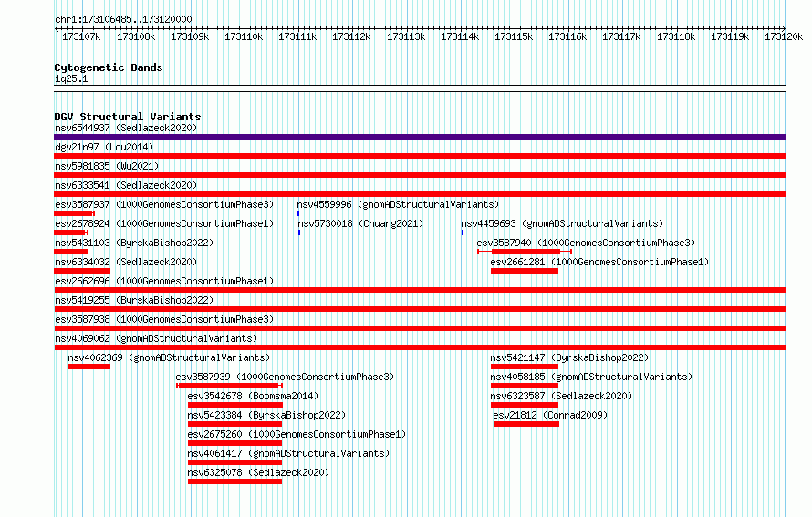This screenshot has width=812, height=517.
Task: Click esv2661281 (1000GenomesConsortiumPhase1) label
Action: tap(599, 262)
